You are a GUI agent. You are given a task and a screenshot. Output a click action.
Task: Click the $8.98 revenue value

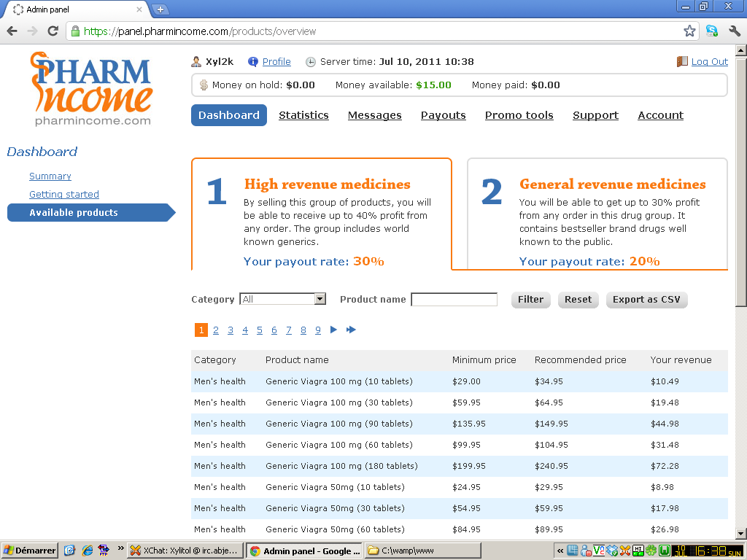662,487
